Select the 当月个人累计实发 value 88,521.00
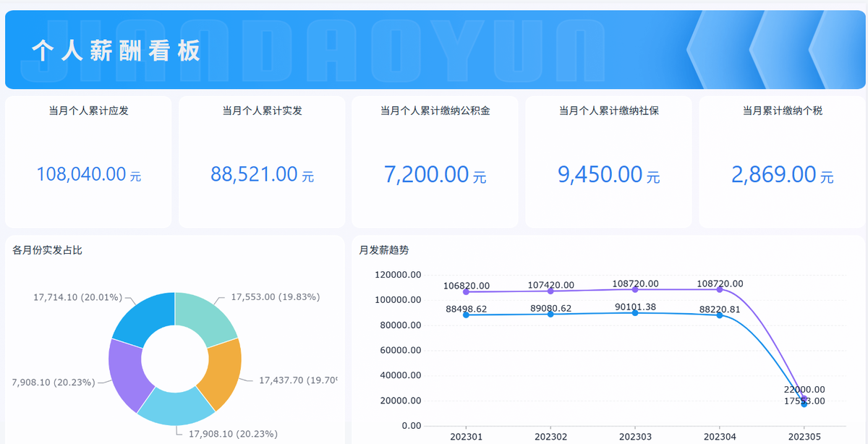This screenshot has width=868, height=444. (x=254, y=174)
